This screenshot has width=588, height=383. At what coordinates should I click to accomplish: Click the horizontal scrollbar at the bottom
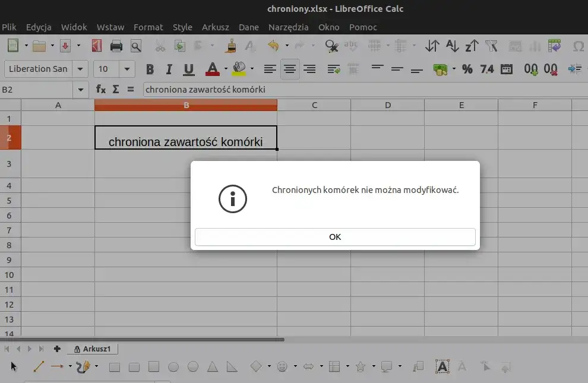(143, 338)
